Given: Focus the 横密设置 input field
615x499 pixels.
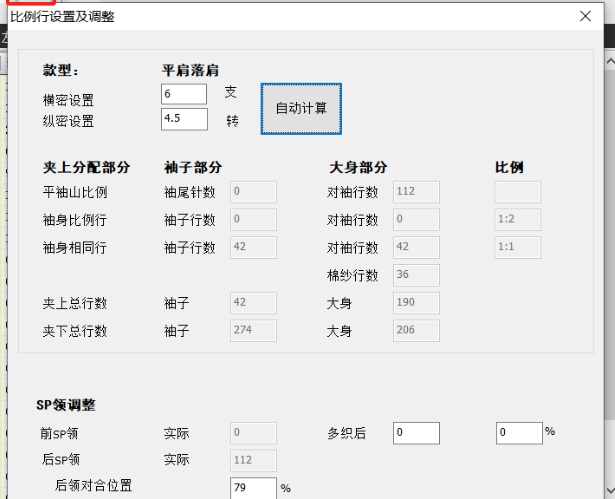Looking at the screenshot, I should (184, 94).
